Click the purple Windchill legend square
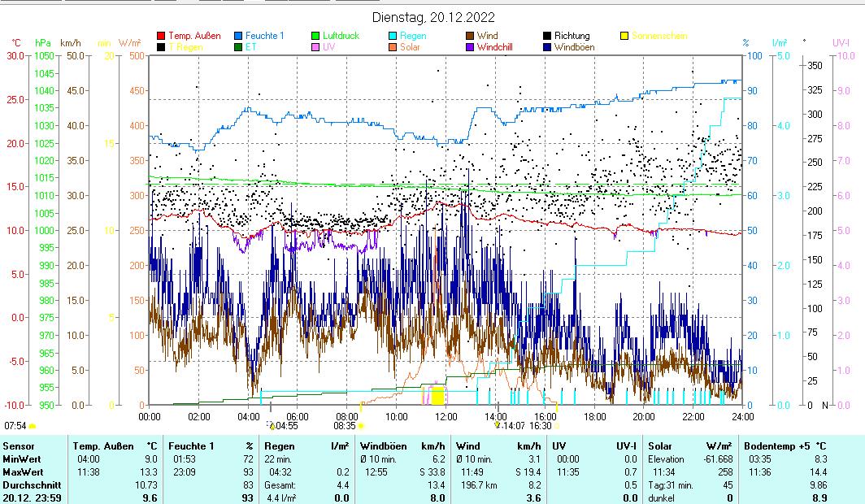The height and width of the screenshot is (504, 865). [x=470, y=47]
